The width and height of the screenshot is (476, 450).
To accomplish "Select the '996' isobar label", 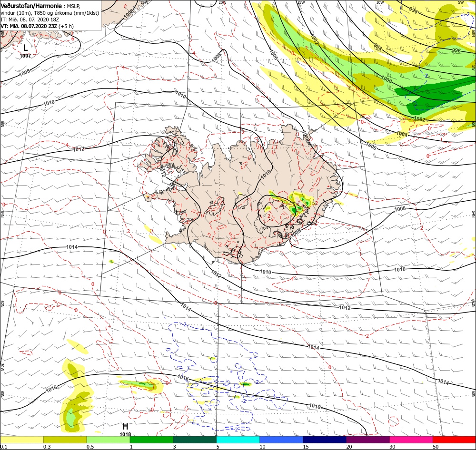I will pyautogui.click(x=456, y=50).
